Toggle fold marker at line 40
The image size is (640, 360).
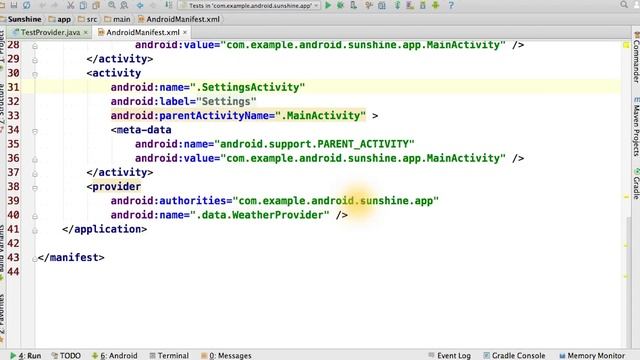[35, 216]
